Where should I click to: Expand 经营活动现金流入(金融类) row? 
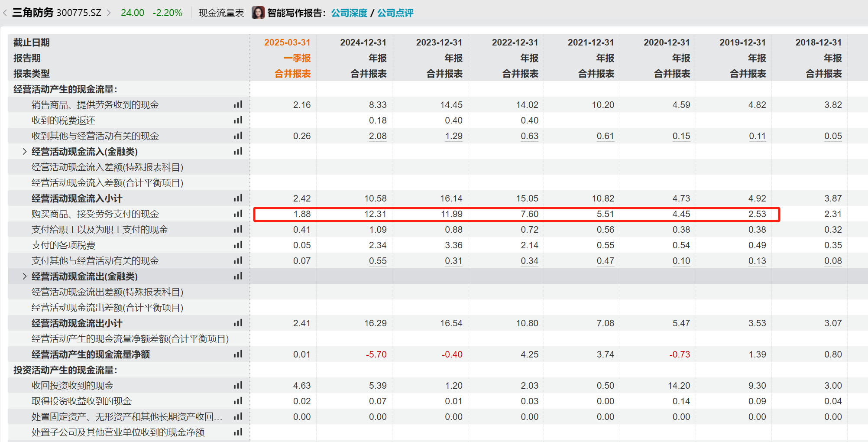pos(25,151)
